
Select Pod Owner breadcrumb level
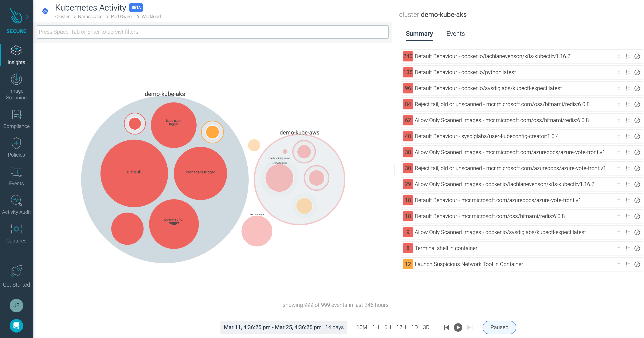(x=122, y=16)
